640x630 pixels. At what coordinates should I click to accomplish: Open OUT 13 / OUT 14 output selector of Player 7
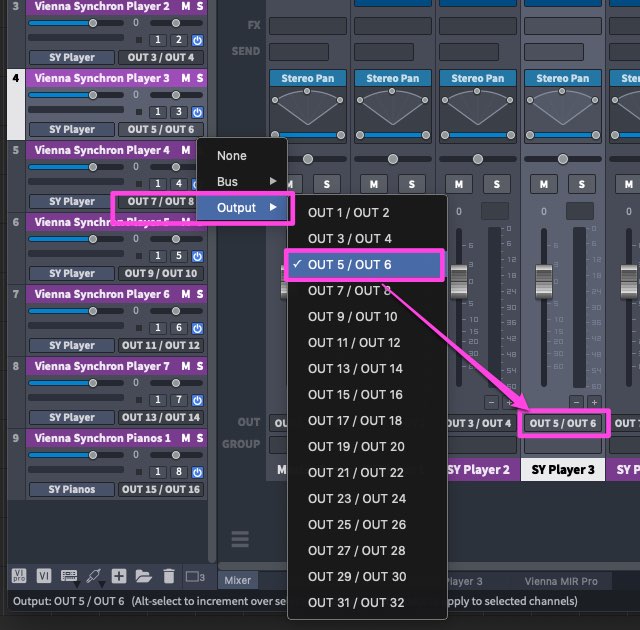click(161, 417)
